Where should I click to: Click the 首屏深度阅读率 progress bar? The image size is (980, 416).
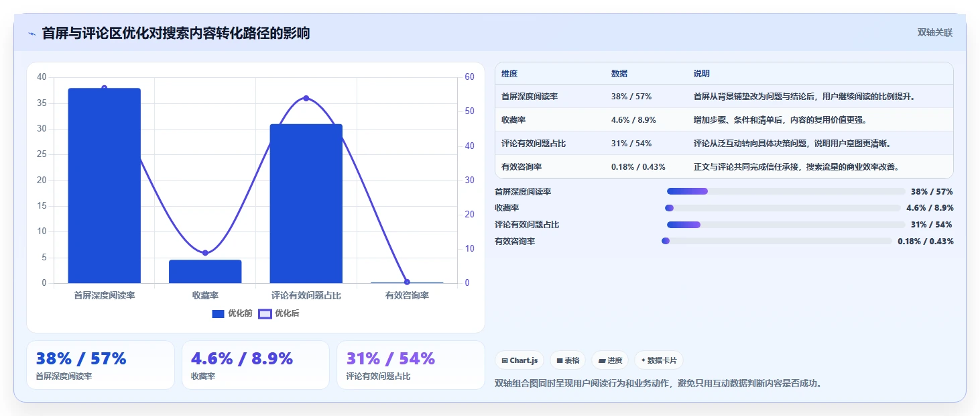pos(786,192)
